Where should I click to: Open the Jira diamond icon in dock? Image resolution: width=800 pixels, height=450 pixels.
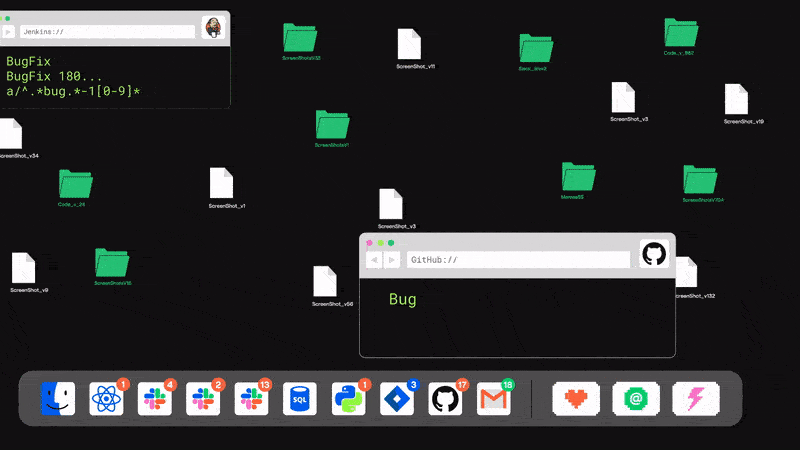coord(397,398)
